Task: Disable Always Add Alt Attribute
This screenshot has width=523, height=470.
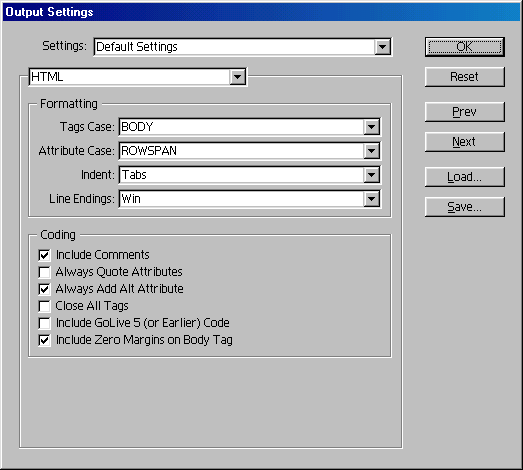Action: point(44,289)
